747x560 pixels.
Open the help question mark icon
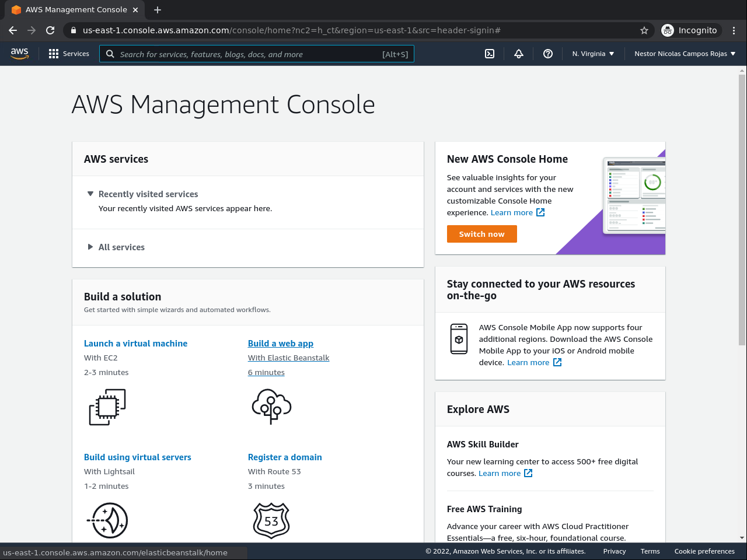point(548,54)
